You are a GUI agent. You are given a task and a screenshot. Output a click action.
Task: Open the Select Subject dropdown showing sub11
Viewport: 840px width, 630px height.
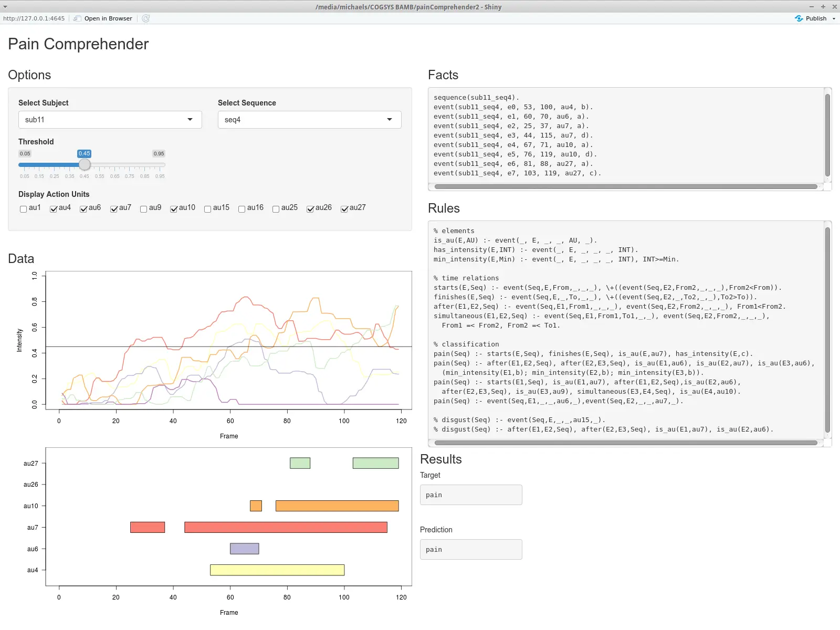[x=110, y=120]
